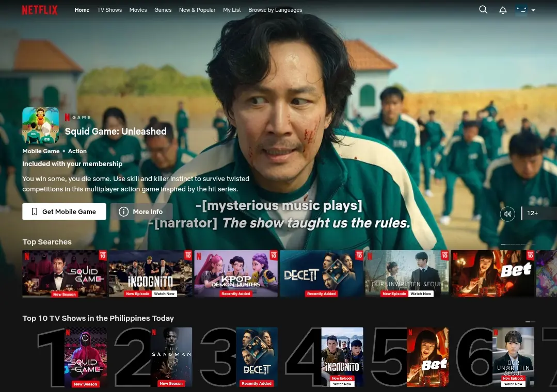Open Movies section

pyautogui.click(x=138, y=10)
